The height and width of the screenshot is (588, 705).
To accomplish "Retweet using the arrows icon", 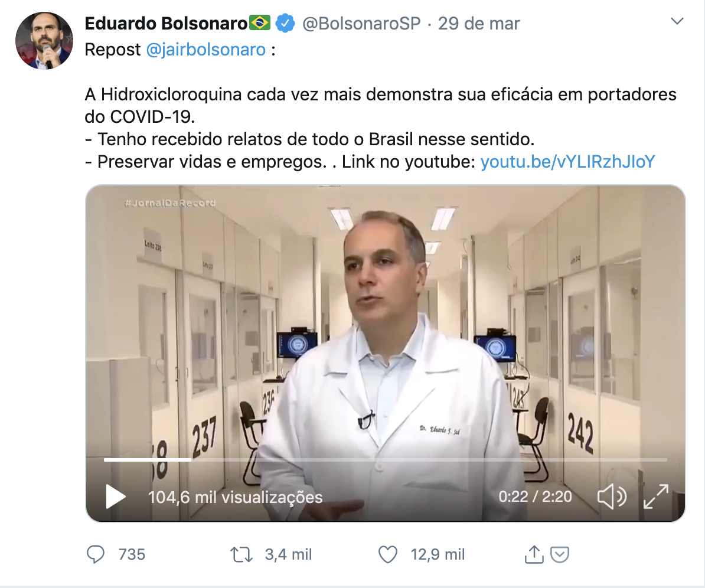I will point(241,554).
